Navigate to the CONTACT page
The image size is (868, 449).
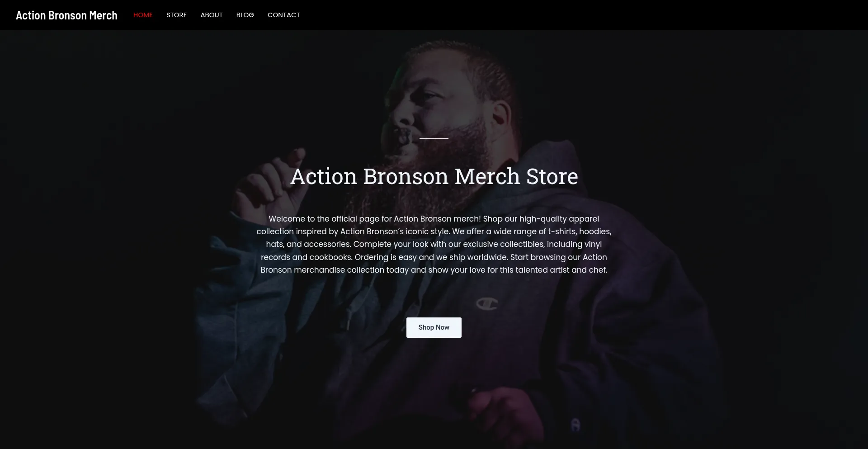click(x=284, y=15)
